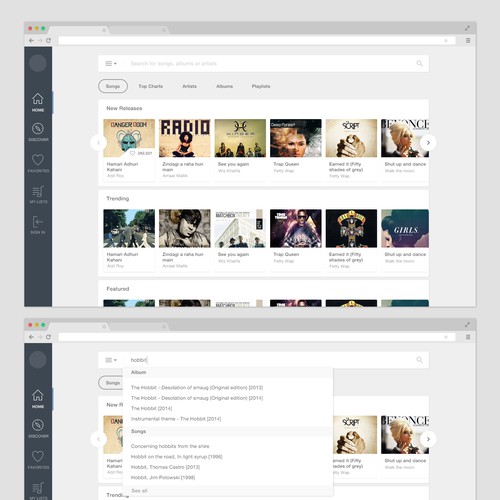500x500 pixels.
Task: Select the Songs tab in bottom window
Action: coord(111,383)
